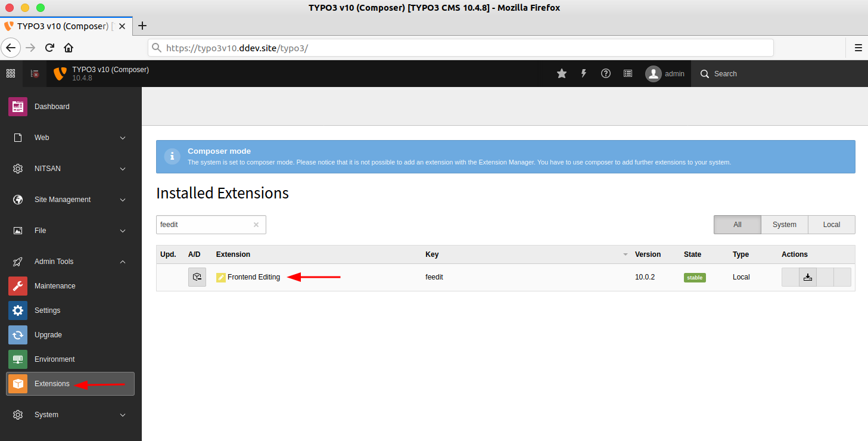Screen dimensions: 868x441
Task: Toggle the module menu grid icon
Action: tap(11, 73)
